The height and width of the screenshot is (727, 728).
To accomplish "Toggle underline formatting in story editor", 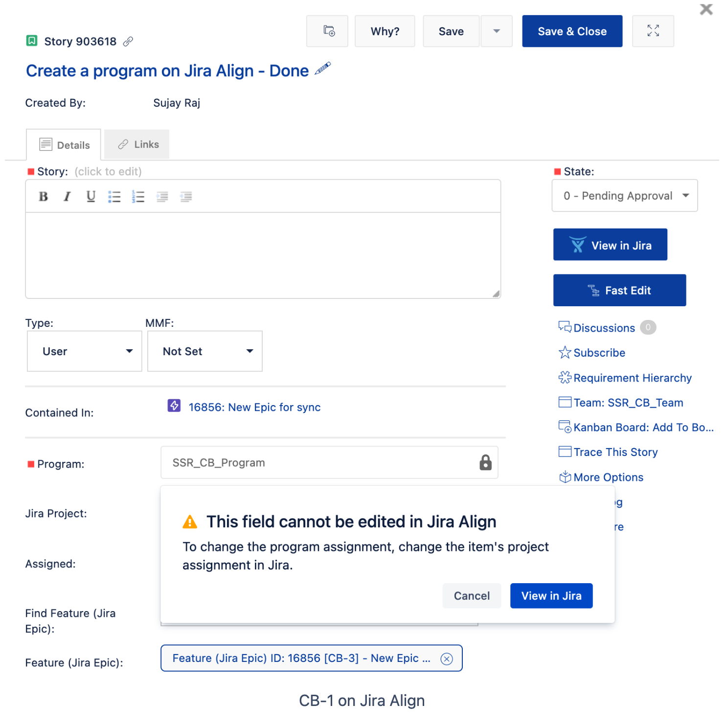I will 91,196.
